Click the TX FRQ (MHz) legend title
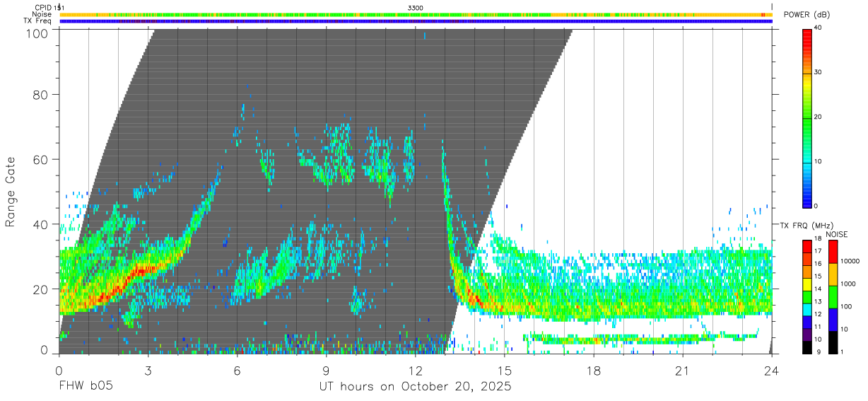The height and width of the screenshot is (401, 868). coord(804,225)
